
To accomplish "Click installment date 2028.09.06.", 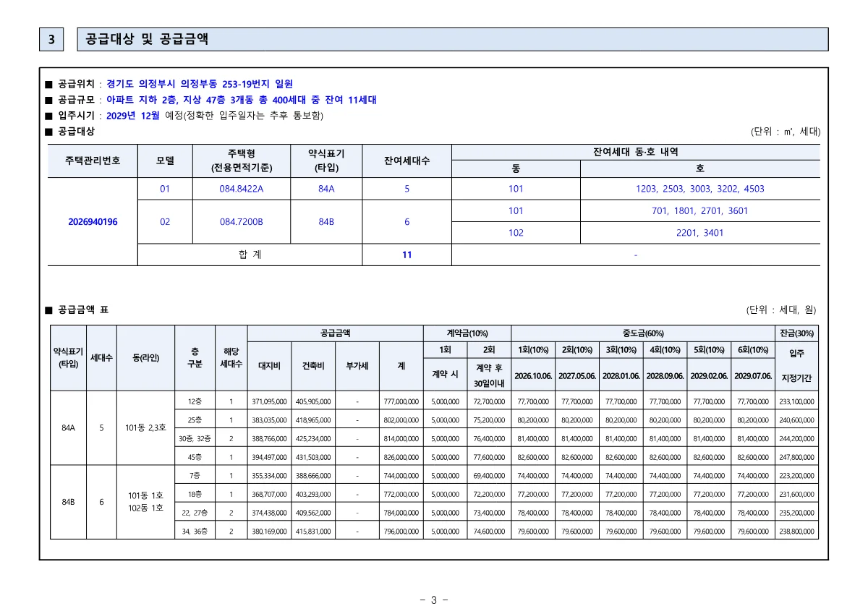I will point(665,376).
